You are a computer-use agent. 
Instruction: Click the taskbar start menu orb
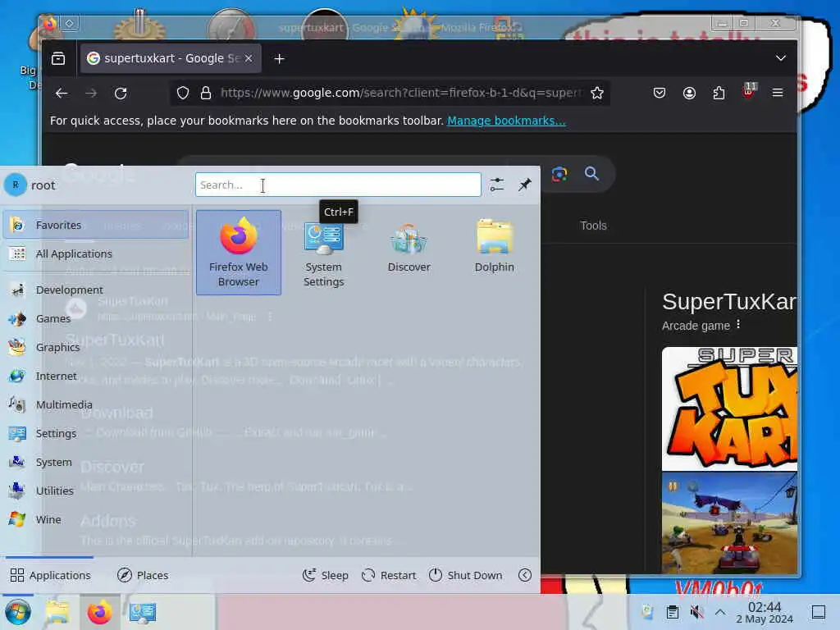18,612
